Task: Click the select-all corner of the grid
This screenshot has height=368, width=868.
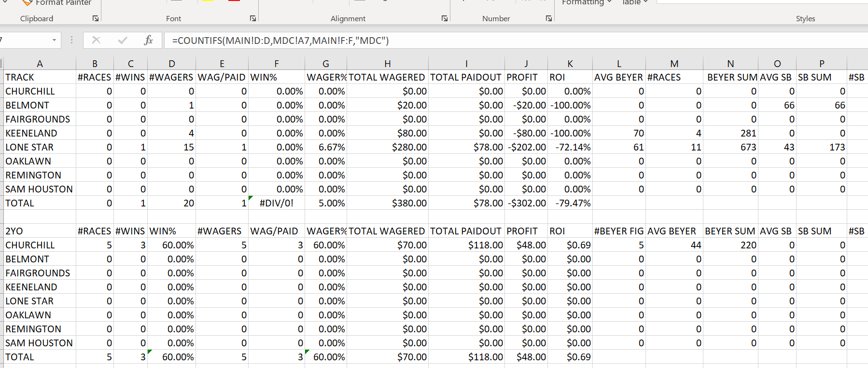Action: 1,64
